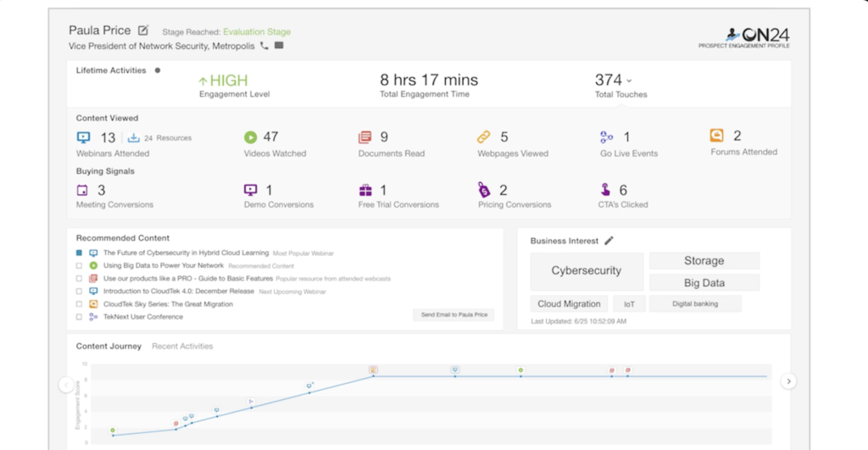Expand the 374 Total Touches dropdown
Image resolution: width=868 pixels, height=450 pixels.
(x=629, y=81)
